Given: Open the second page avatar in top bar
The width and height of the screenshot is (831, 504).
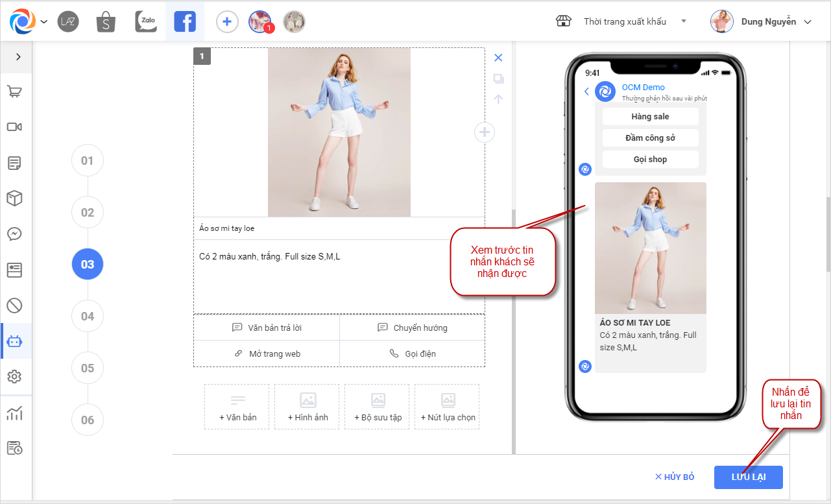Looking at the screenshot, I should tap(295, 21).
